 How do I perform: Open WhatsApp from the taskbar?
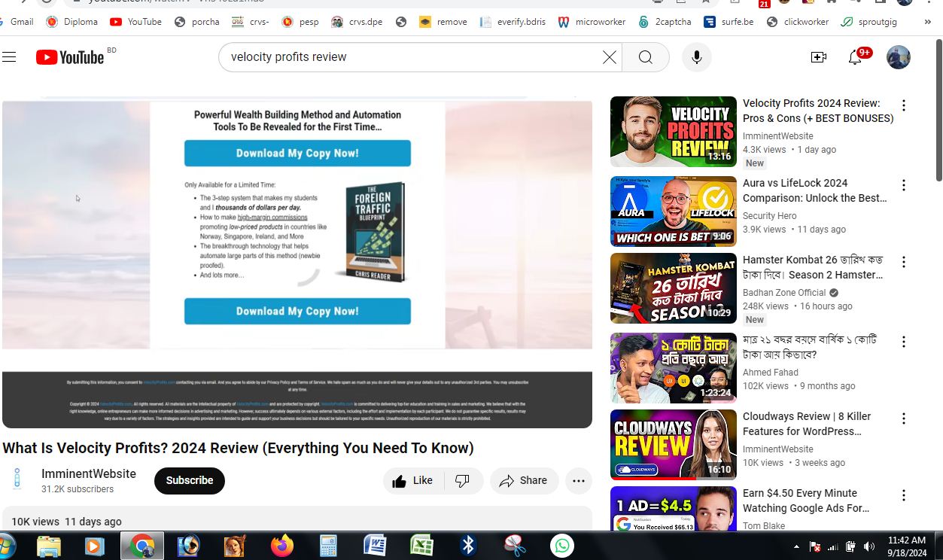562,546
